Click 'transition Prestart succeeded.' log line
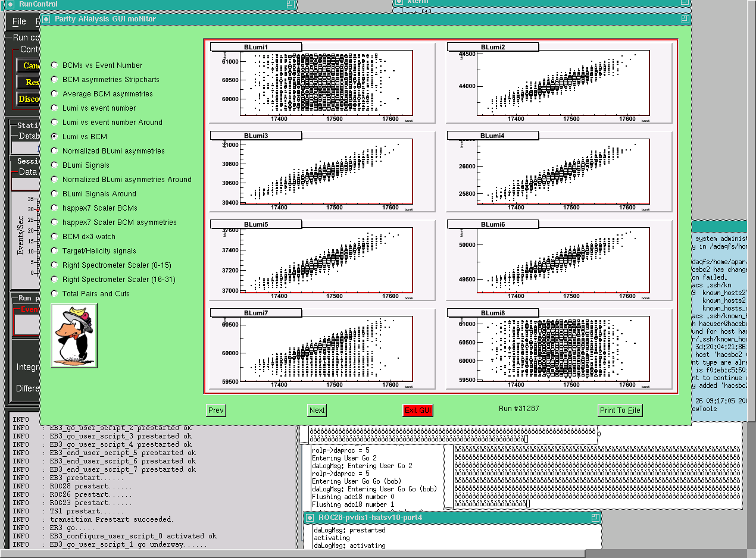The width and height of the screenshot is (756, 558). pos(111,519)
